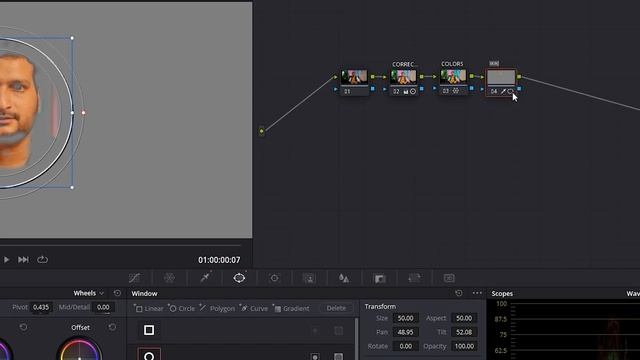
Task: Open the Qualifier eyedropper palette
Action: (x=205, y=278)
